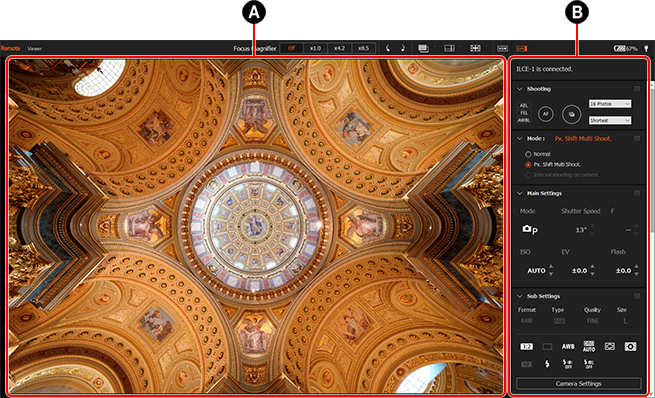Viewport: 655px width, 398px height.
Task: Click the 'ILCE-1 is connected.' status text
Action: click(x=544, y=69)
